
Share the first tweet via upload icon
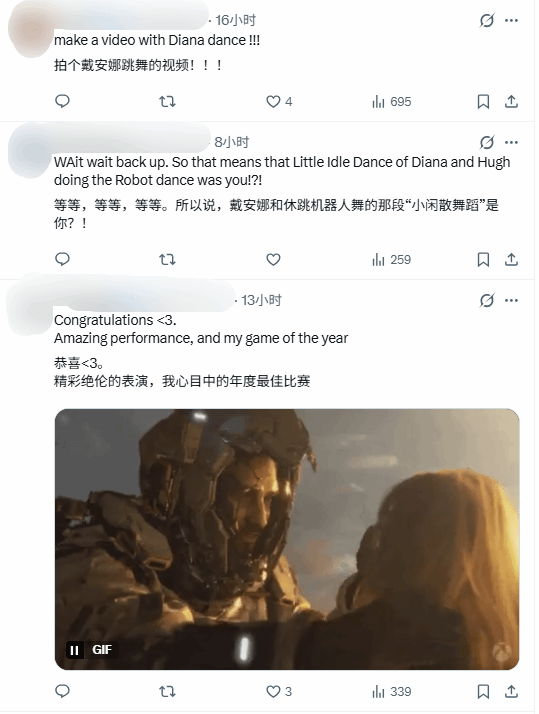[511, 102]
